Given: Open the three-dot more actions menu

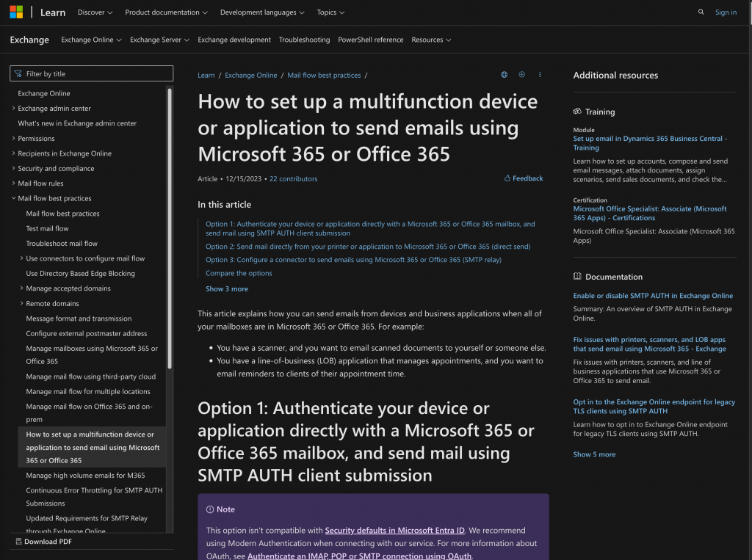Looking at the screenshot, I should (540, 75).
